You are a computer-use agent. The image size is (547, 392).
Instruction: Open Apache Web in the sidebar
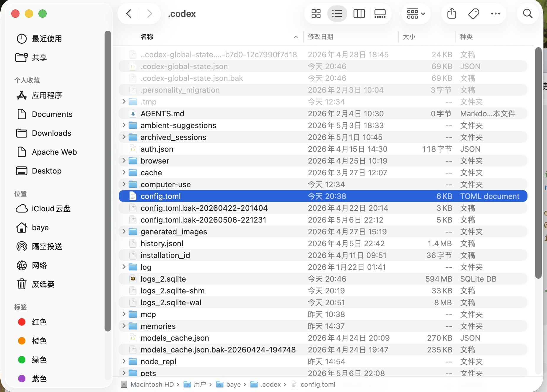coord(46,152)
